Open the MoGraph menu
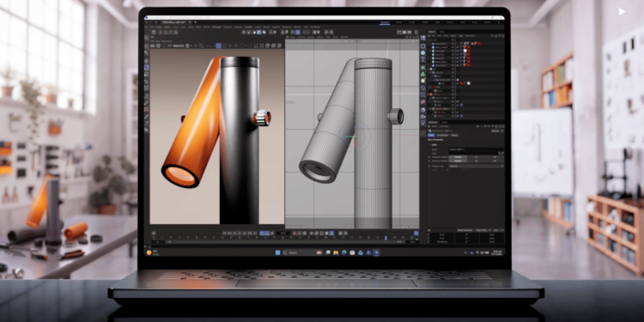 [217, 27]
